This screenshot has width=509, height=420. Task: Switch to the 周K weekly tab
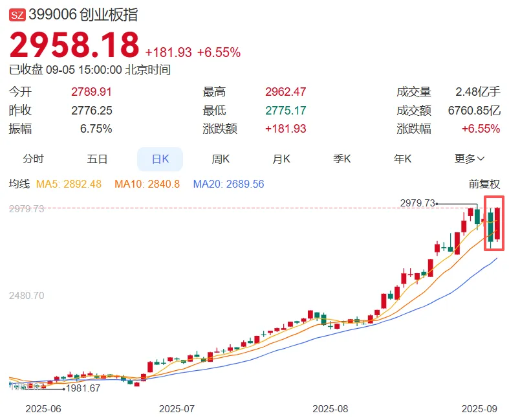coord(221,159)
